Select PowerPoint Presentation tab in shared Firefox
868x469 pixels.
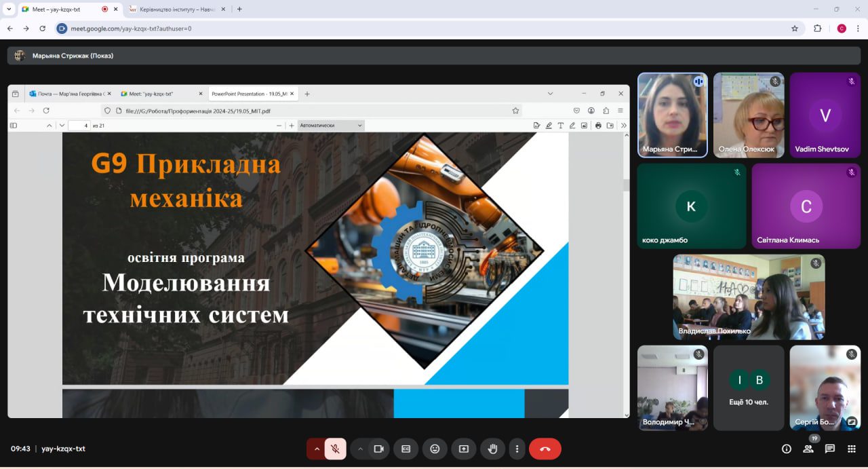click(x=252, y=94)
